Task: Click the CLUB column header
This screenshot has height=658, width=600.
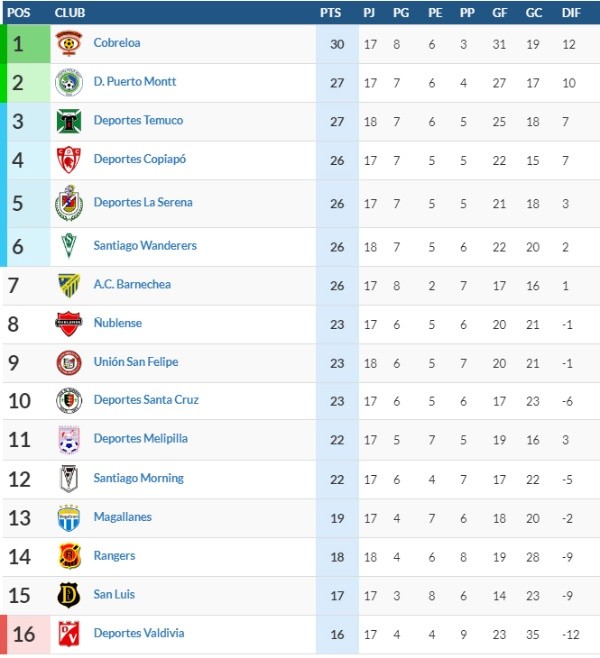Action: coord(69,13)
